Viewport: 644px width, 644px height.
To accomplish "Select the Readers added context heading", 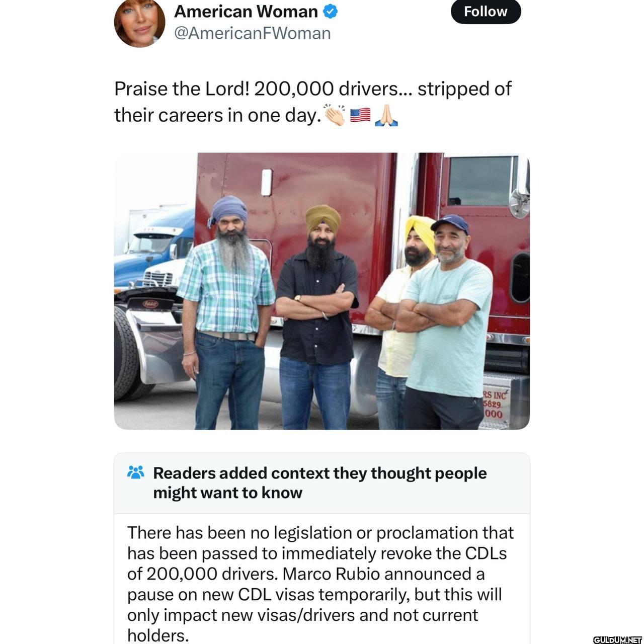I will point(319,482).
